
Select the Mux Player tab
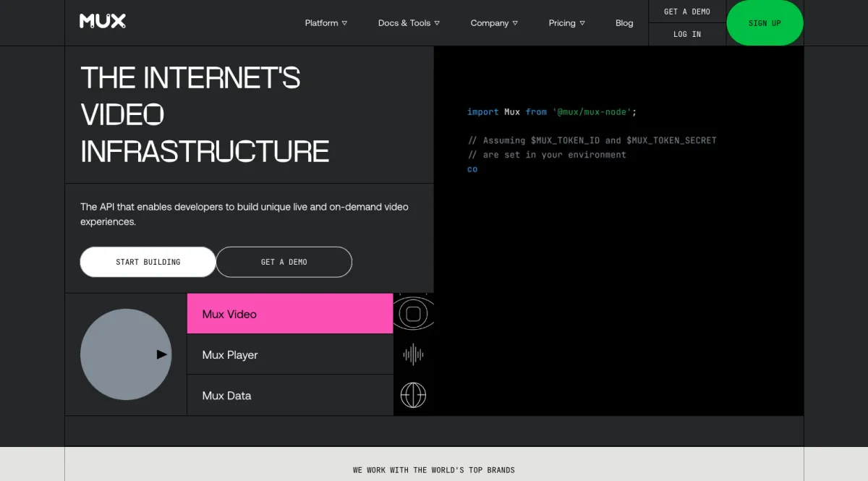click(x=290, y=354)
